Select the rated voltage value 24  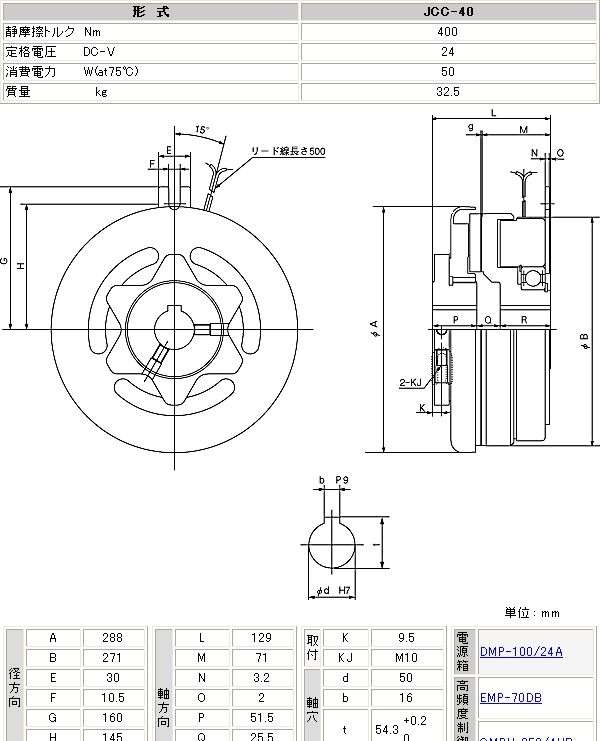coord(448,52)
